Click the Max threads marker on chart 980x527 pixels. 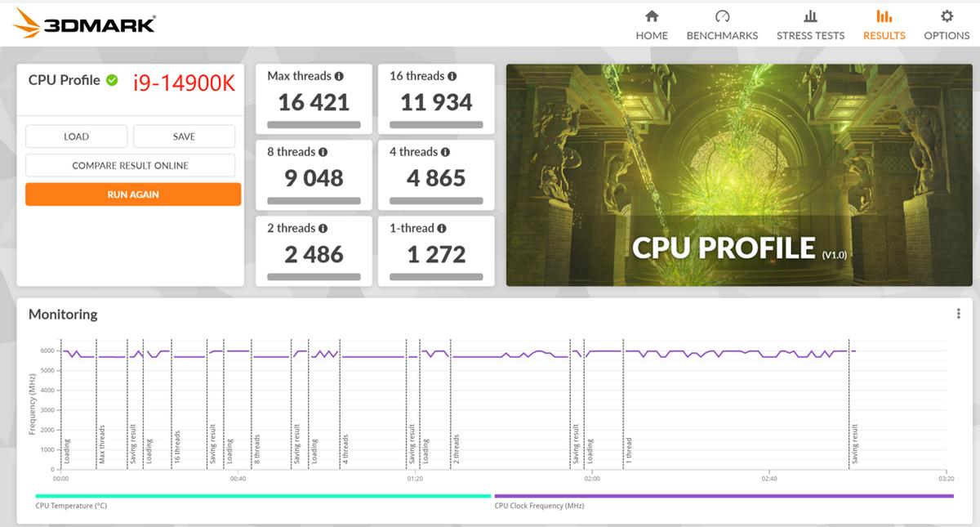tap(102, 445)
